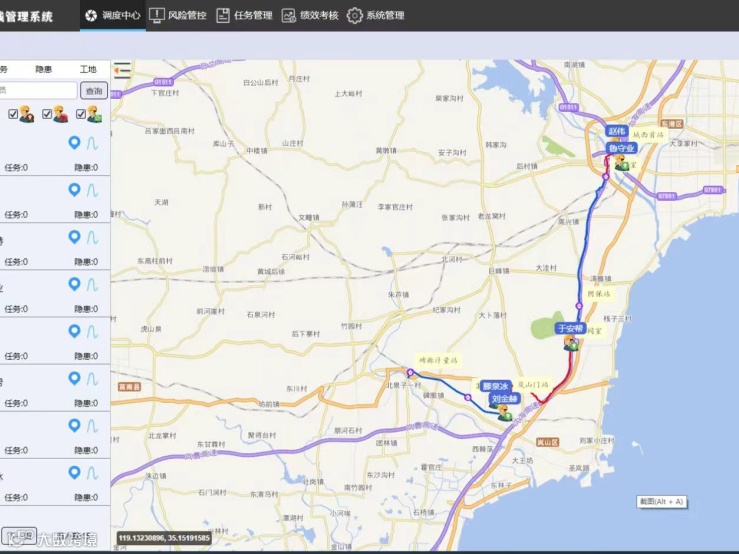Collapse the side panel with the arrow-lines icon
This screenshot has height=554, width=739.
[x=122, y=71]
